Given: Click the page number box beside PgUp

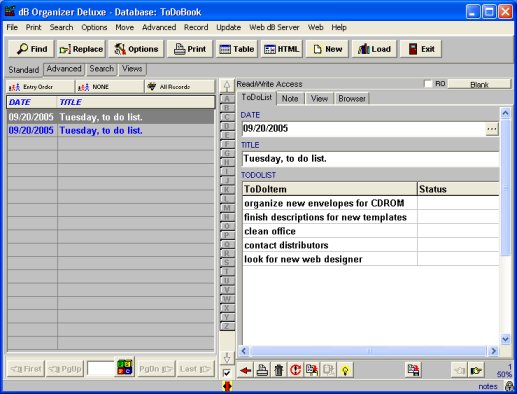Looking at the screenshot, I should (100, 369).
